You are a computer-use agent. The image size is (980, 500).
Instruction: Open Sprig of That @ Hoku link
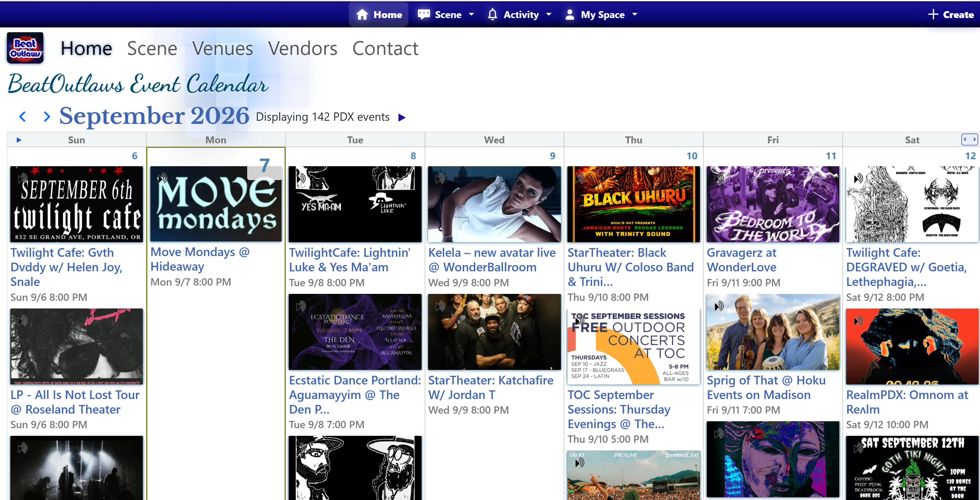click(766, 387)
